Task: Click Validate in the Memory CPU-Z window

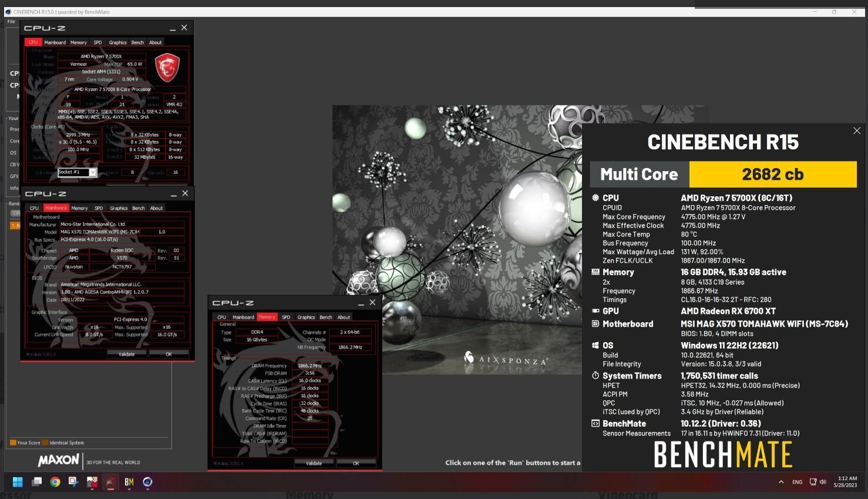Action: click(314, 463)
